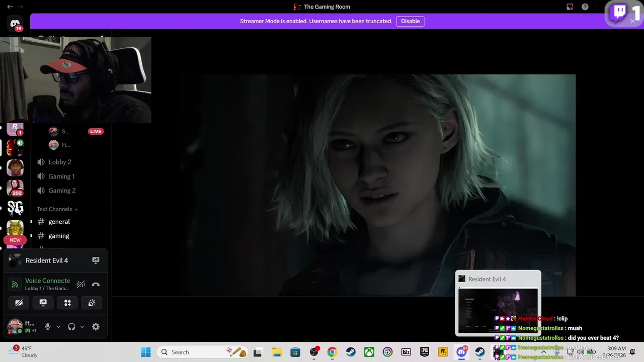The image size is (644, 362).
Task: Click green voice connection signal icon
Action: 16,285
